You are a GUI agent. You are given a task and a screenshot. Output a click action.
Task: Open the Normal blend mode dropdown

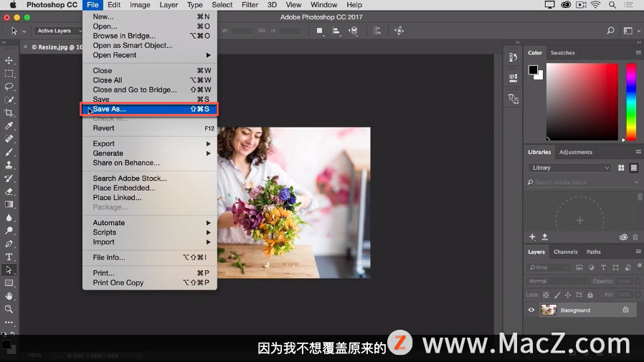coord(558,281)
